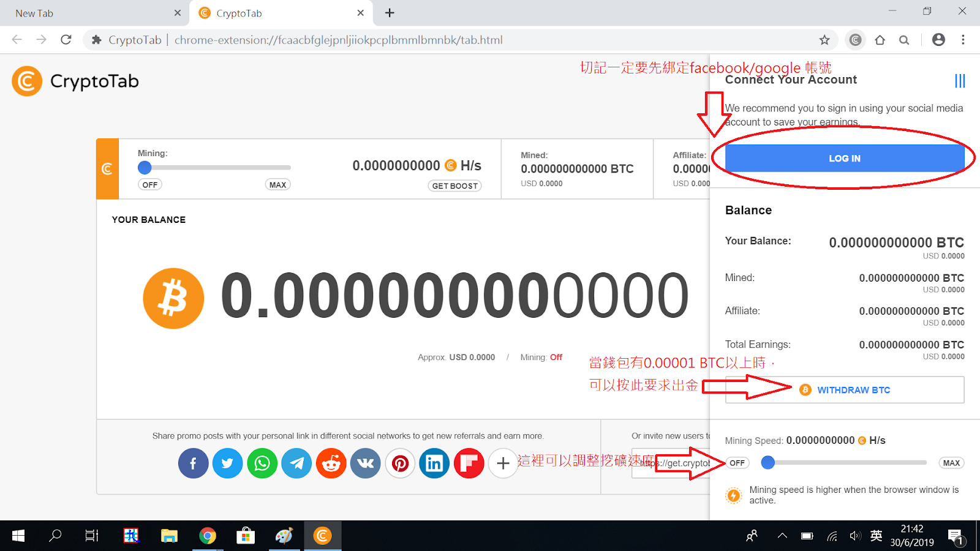
Task: Click the 'Total Earnings:' label in sidebar
Action: 758,345
